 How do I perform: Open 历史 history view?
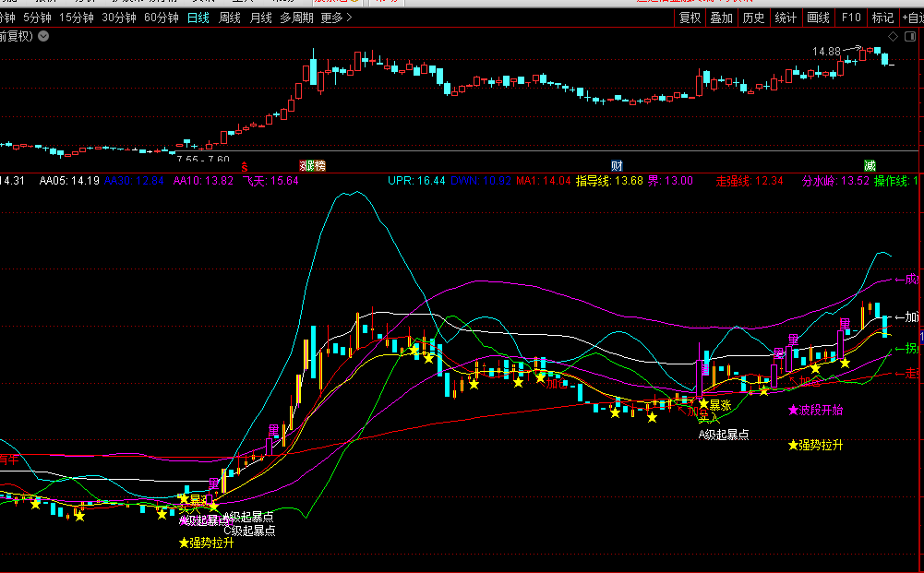[753, 18]
